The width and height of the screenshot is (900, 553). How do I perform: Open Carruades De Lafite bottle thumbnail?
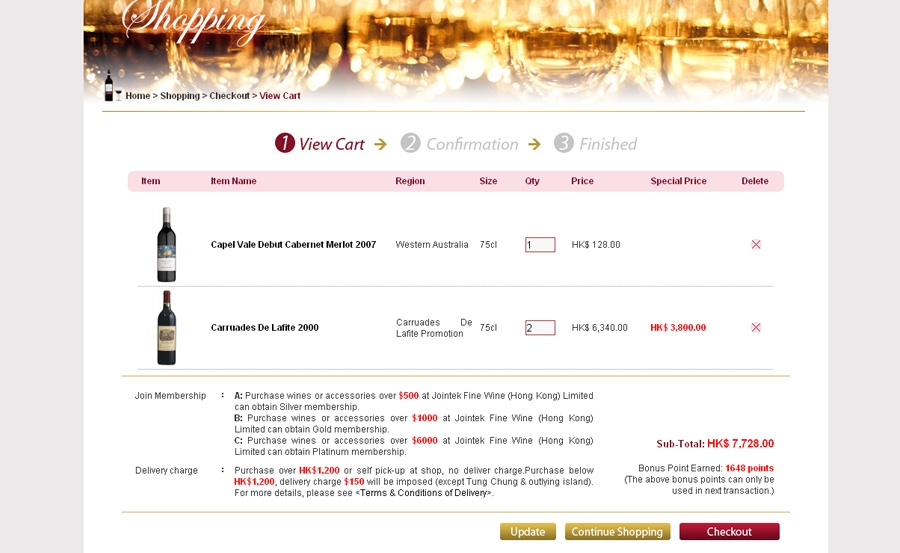(166, 327)
